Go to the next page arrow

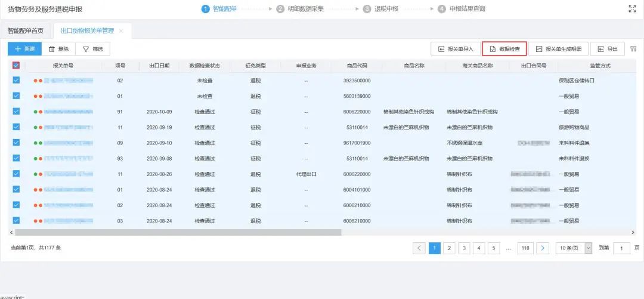point(543,248)
